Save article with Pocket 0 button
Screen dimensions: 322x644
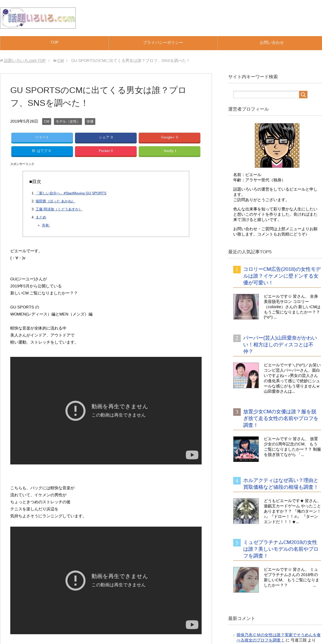(x=106, y=151)
